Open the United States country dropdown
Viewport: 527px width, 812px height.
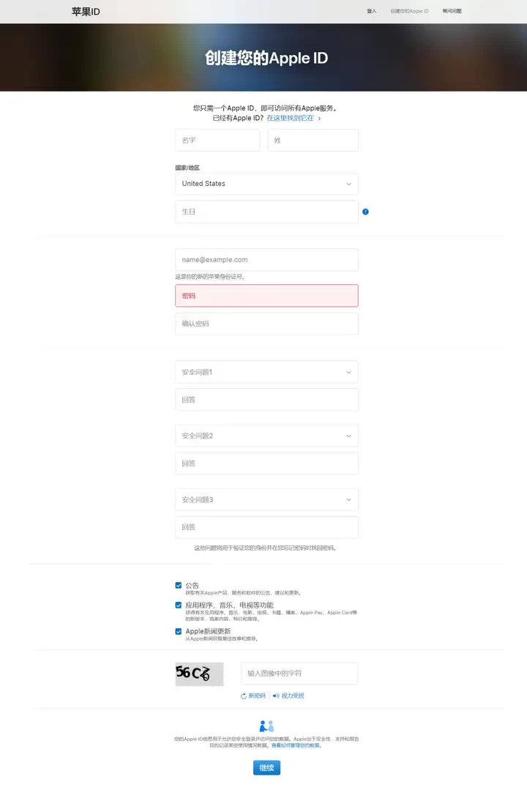click(266, 184)
